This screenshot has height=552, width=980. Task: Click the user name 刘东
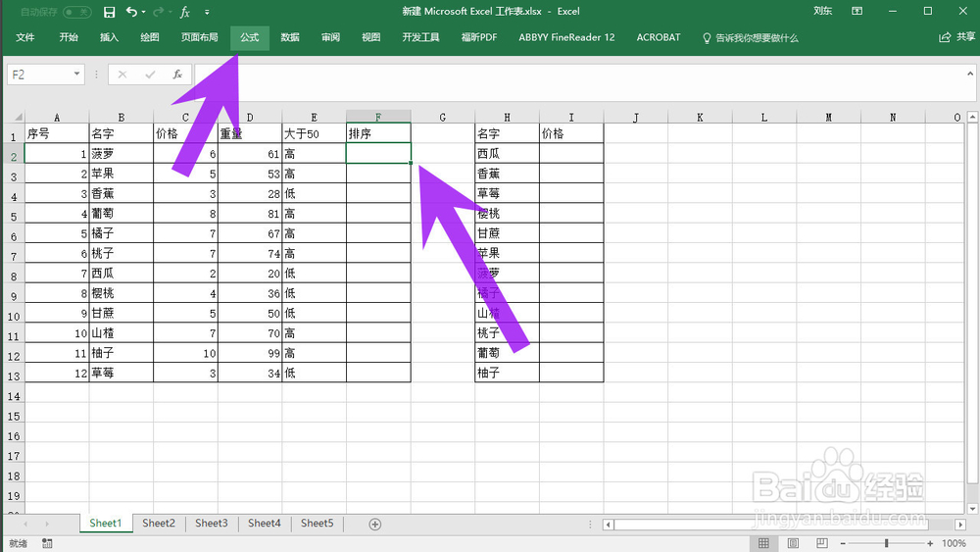(822, 11)
